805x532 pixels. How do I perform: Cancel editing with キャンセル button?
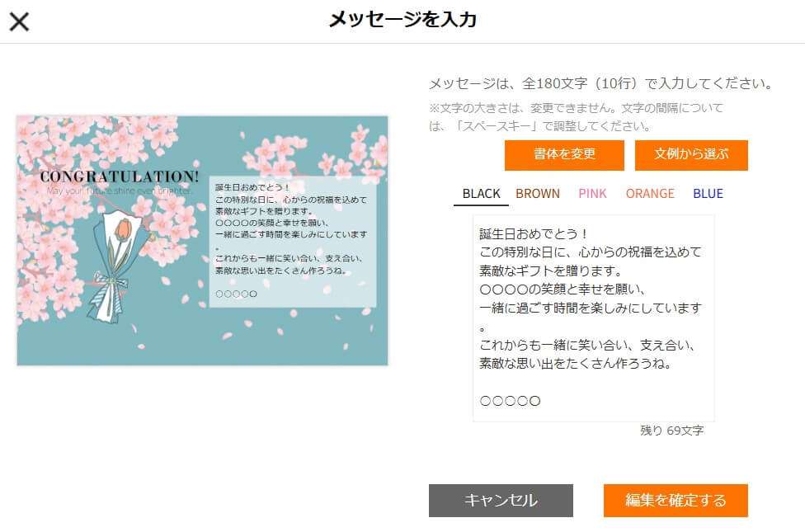click(501, 500)
